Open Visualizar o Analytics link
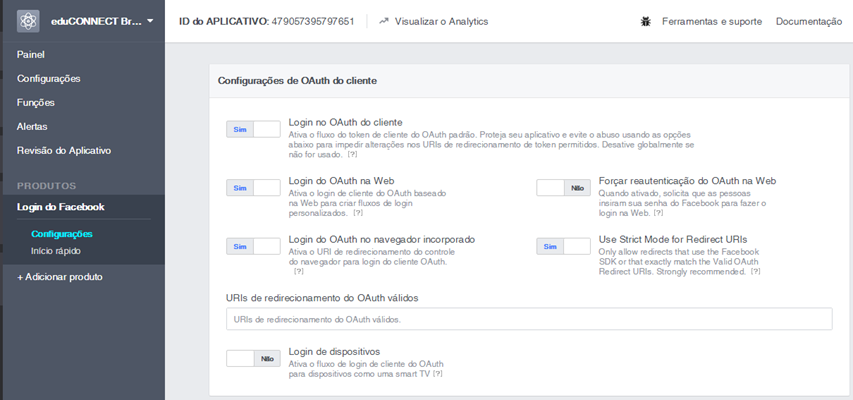Image resolution: width=853 pixels, height=400 pixels. click(441, 22)
